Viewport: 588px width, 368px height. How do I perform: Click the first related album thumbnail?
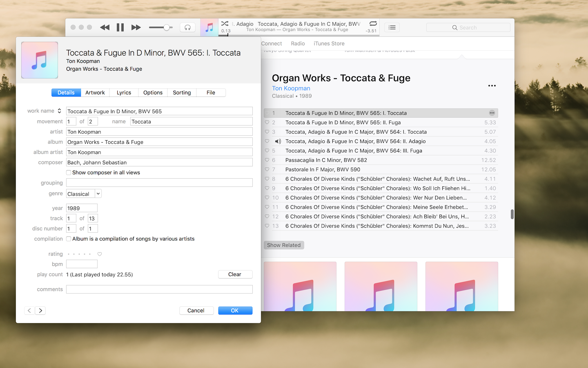click(x=300, y=286)
